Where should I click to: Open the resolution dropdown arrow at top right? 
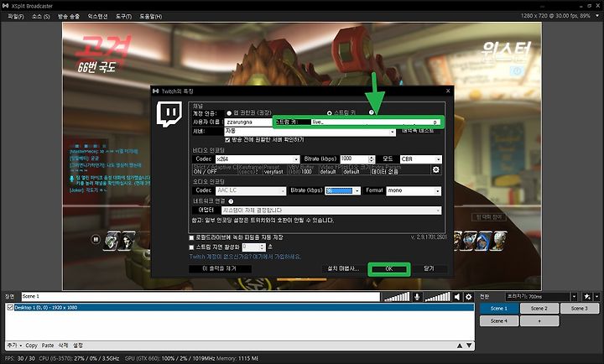click(597, 16)
